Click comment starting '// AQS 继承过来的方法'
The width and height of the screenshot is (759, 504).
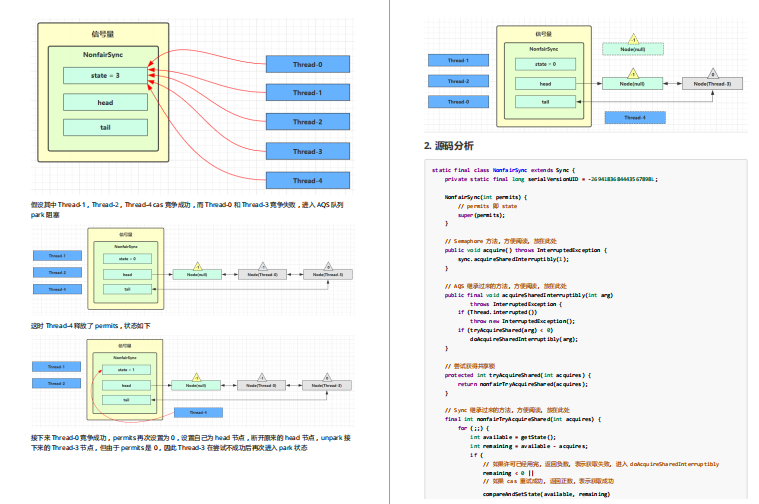[506, 286]
